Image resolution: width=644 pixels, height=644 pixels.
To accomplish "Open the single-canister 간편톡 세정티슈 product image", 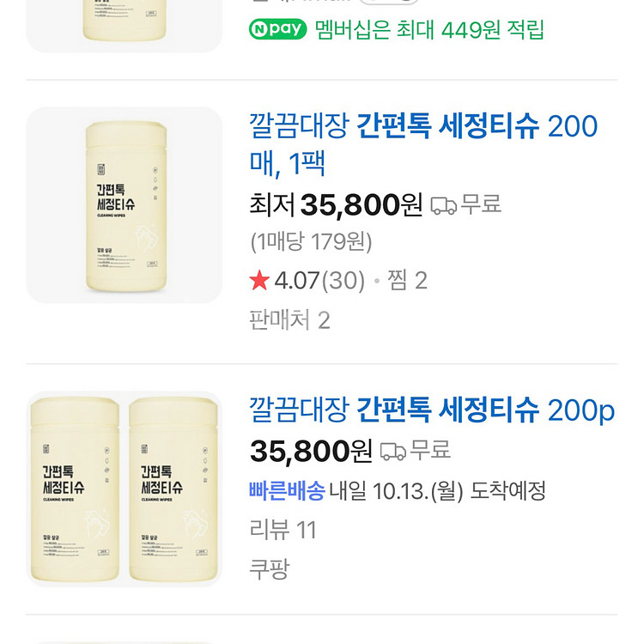I will 125,205.
